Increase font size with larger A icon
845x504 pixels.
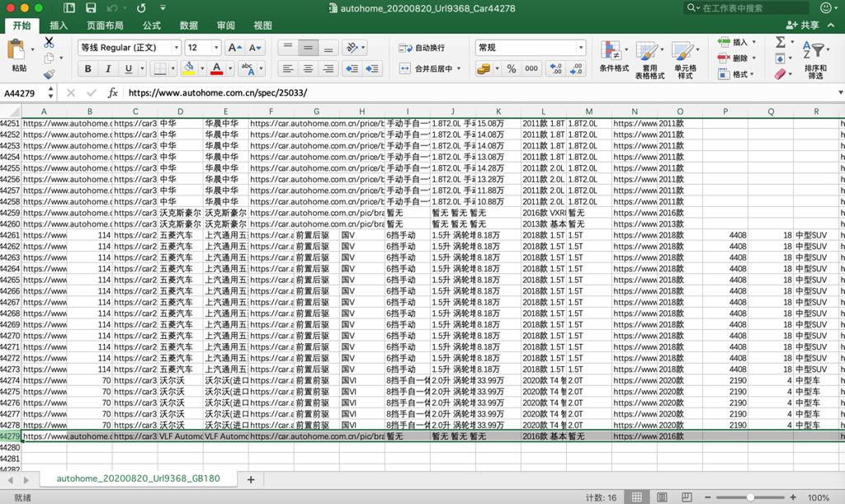[x=234, y=47]
